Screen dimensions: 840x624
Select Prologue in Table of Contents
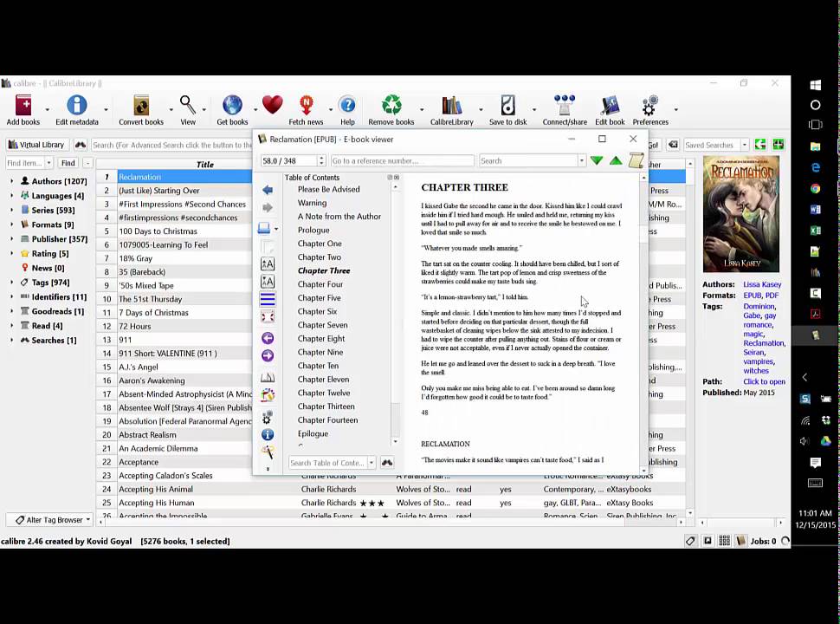pos(313,230)
